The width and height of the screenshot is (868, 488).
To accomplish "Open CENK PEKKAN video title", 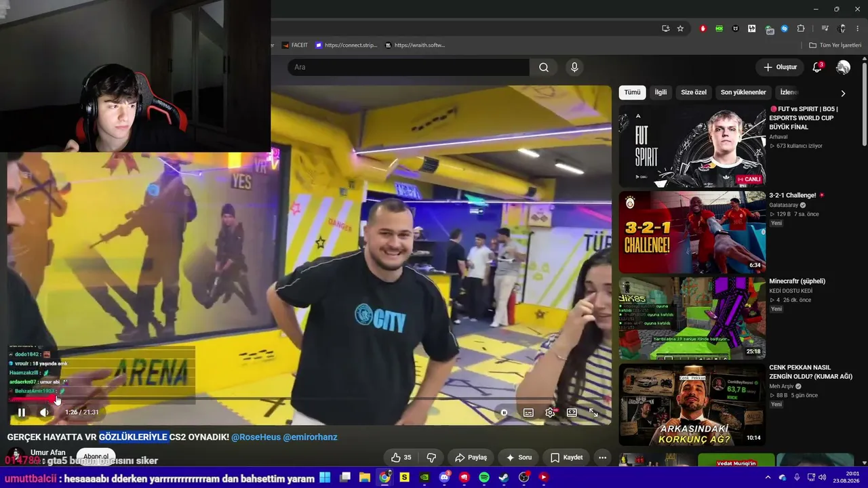I will pyautogui.click(x=810, y=372).
